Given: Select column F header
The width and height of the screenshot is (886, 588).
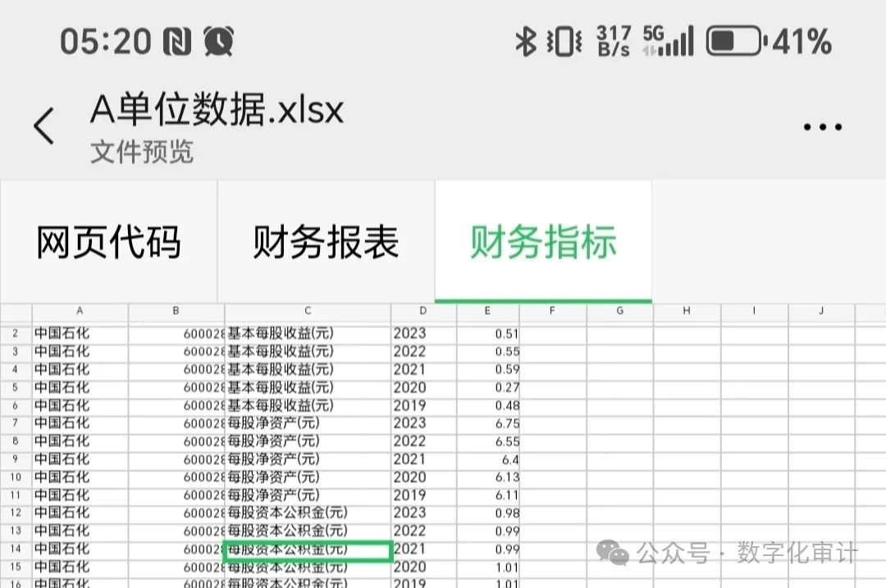Looking at the screenshot, I should coord(553,312).
